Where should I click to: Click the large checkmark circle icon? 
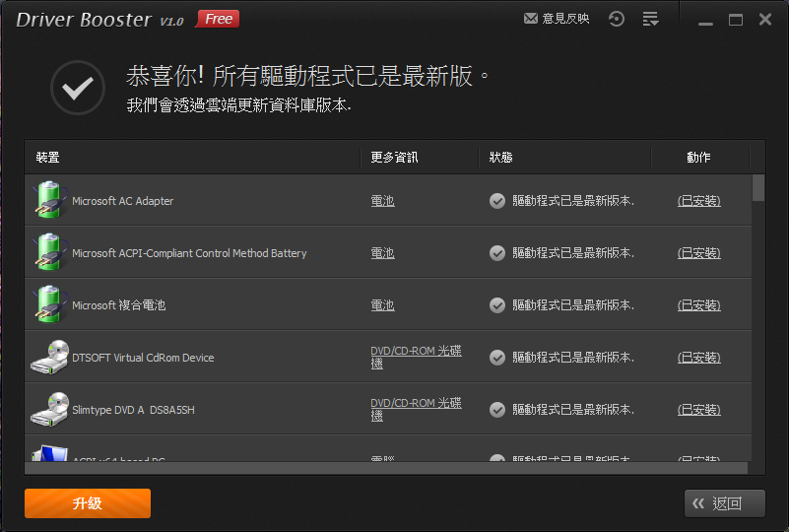point(78,88)
